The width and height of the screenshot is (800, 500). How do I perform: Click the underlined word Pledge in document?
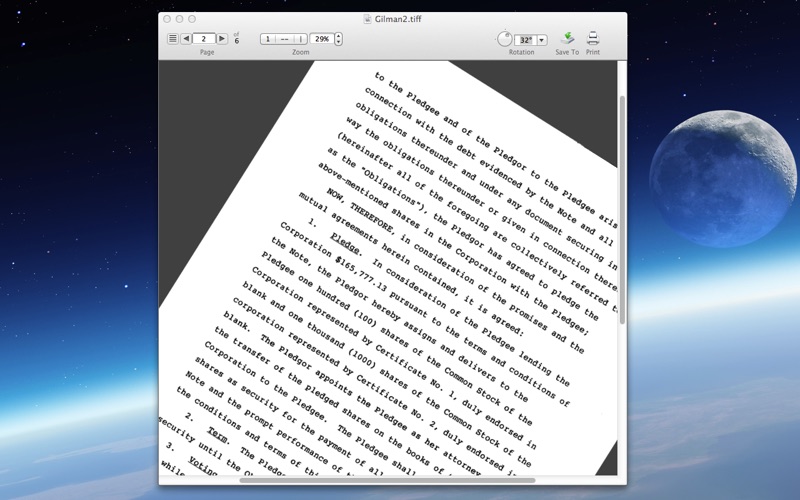coord(345,243)
